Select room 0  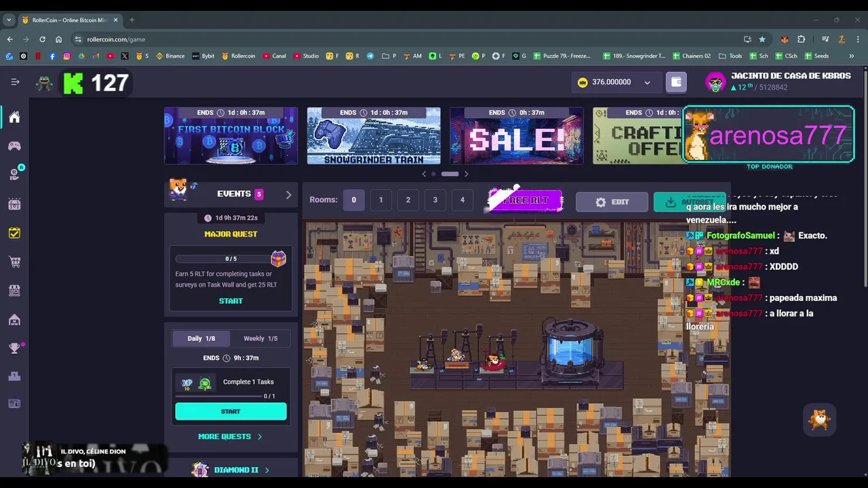(353, 200)
